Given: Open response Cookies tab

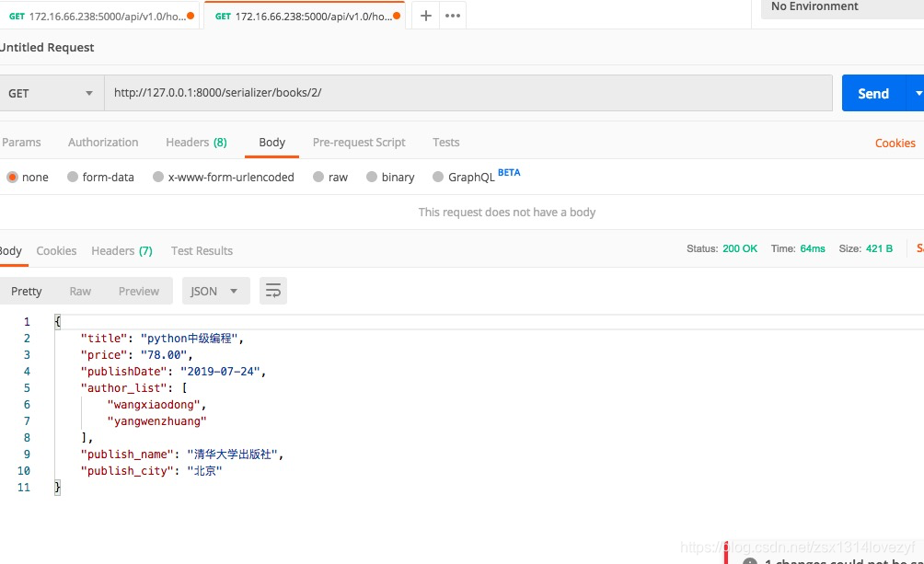Looking at the screenshot, I should click(56, 250).
